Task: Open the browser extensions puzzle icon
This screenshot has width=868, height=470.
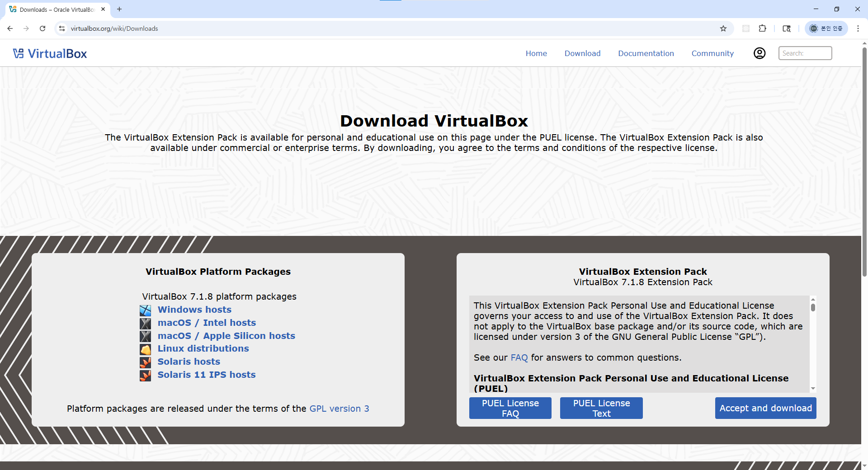Action: coord(763,28)
